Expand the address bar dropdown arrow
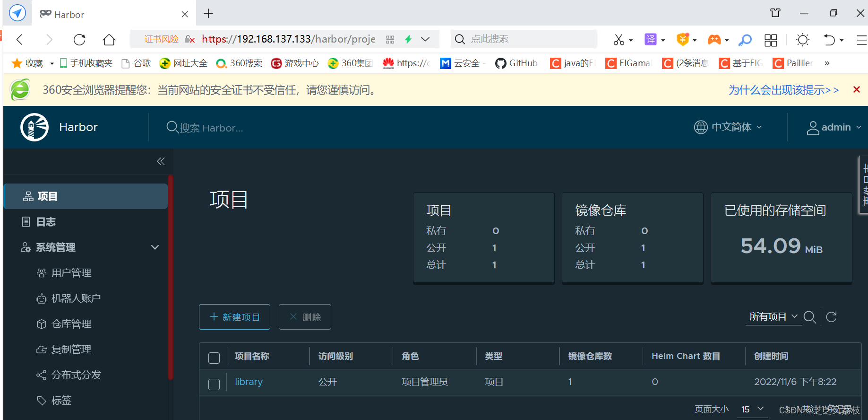 click(x=425, y=39)
